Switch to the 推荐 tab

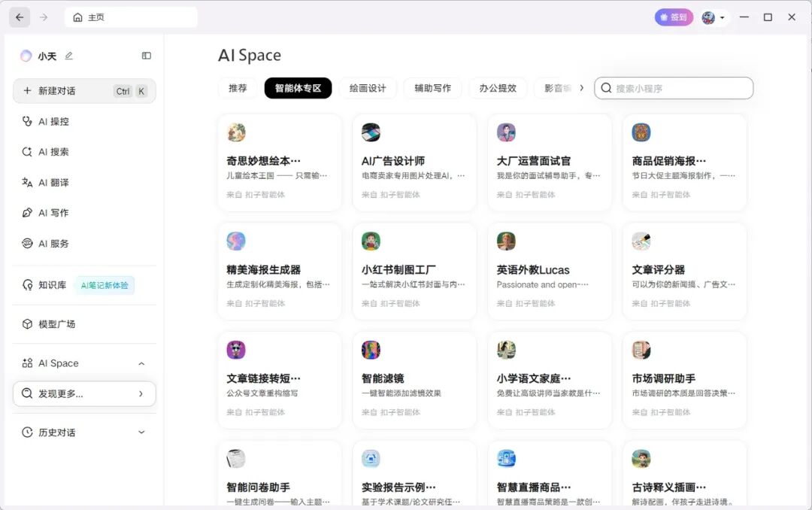click(x=238, y=88)
